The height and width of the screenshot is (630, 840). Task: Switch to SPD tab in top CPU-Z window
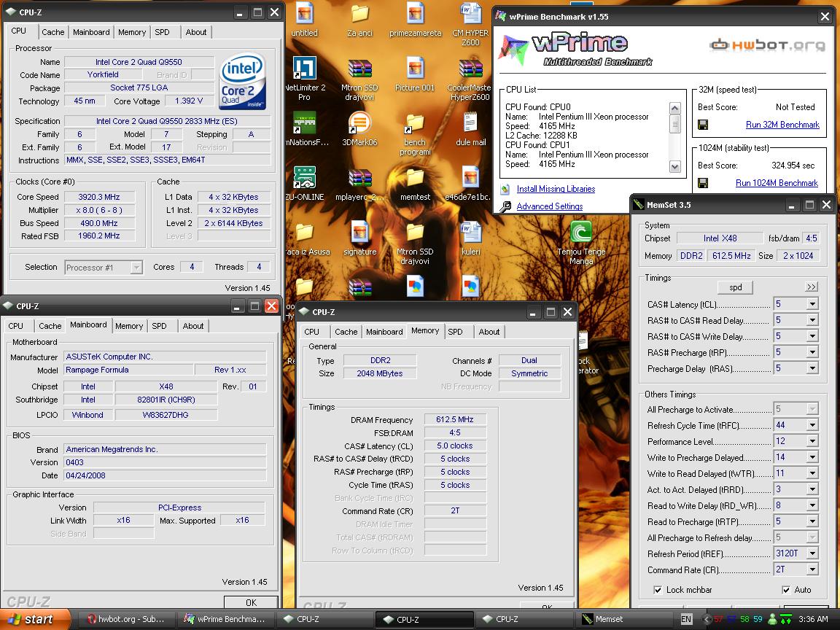pyautogui.click(x=163, y=32)
